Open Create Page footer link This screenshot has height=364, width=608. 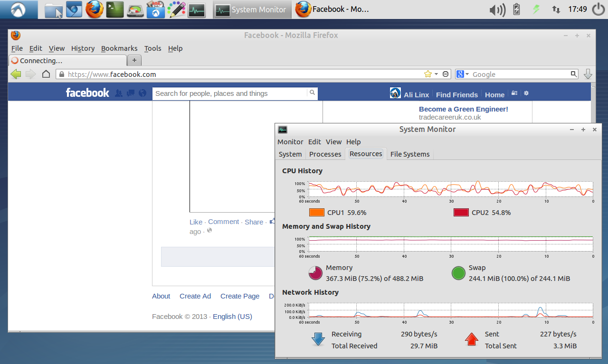[240, 296]
